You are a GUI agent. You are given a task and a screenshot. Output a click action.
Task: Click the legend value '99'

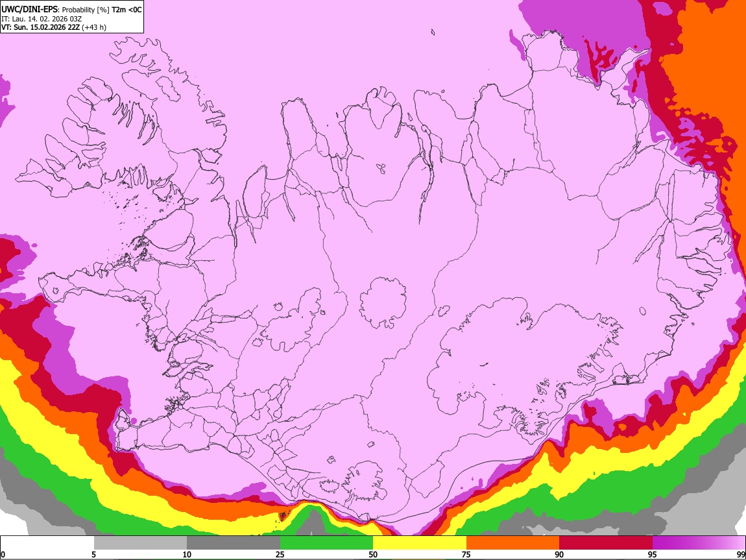[741, 554]
